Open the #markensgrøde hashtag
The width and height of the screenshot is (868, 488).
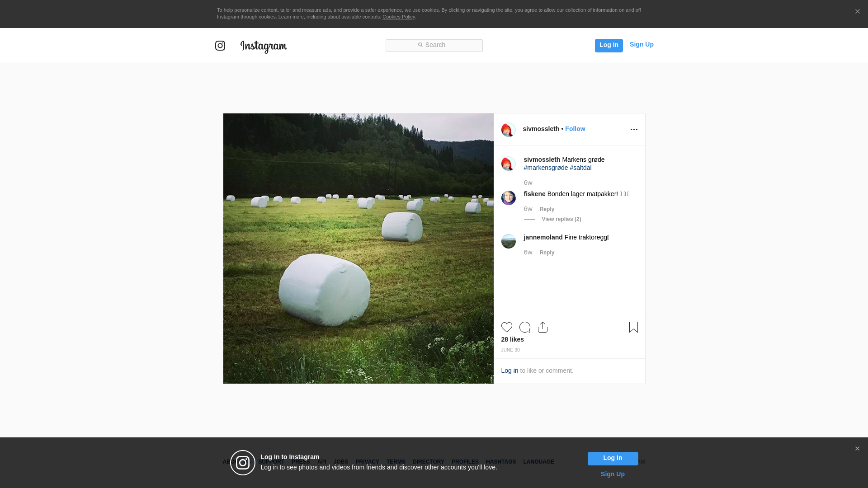tap(546, 168)
